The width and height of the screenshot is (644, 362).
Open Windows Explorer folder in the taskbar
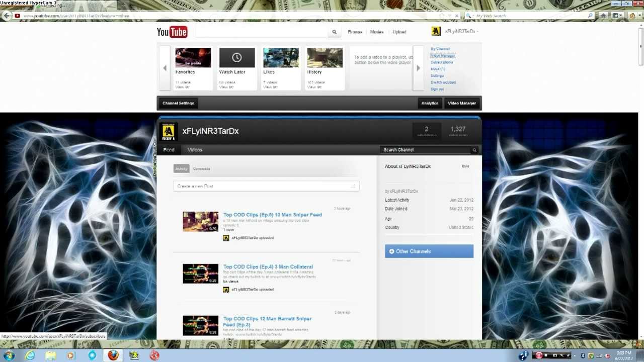point(51,355)
